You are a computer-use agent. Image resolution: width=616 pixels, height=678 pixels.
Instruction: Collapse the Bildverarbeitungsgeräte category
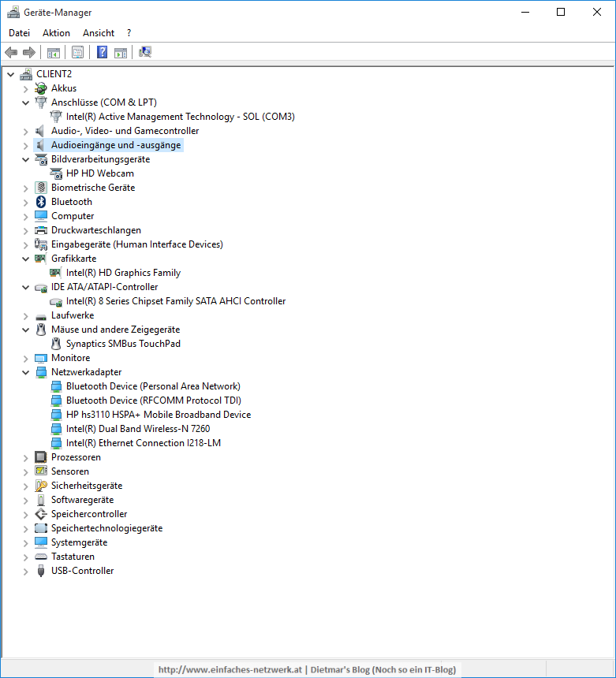tap(25, 159)
